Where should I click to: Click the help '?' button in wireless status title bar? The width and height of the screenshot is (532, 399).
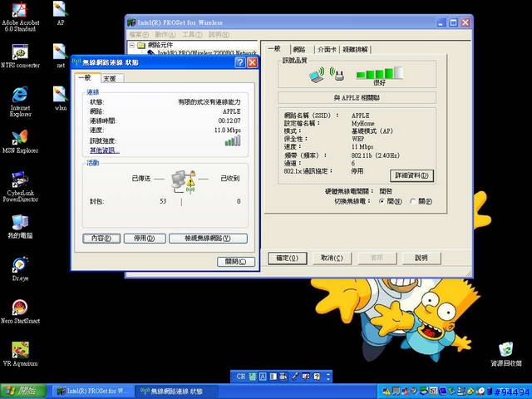240,62
